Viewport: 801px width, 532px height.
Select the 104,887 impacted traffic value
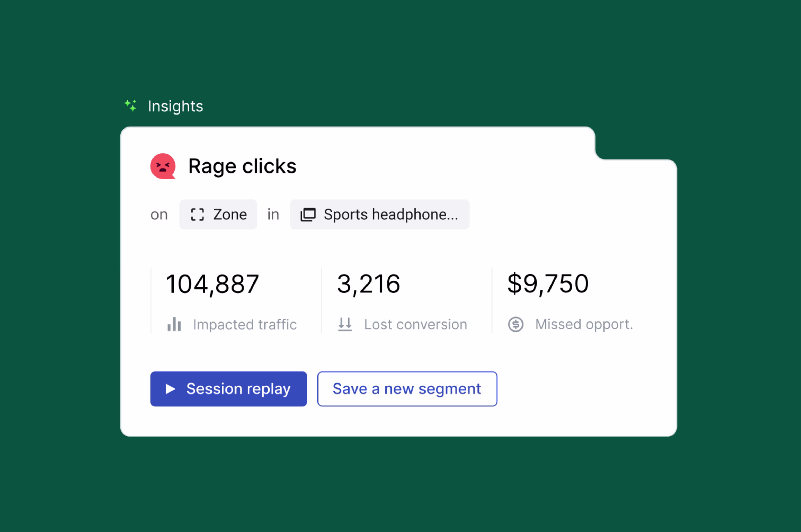point(212,284)
